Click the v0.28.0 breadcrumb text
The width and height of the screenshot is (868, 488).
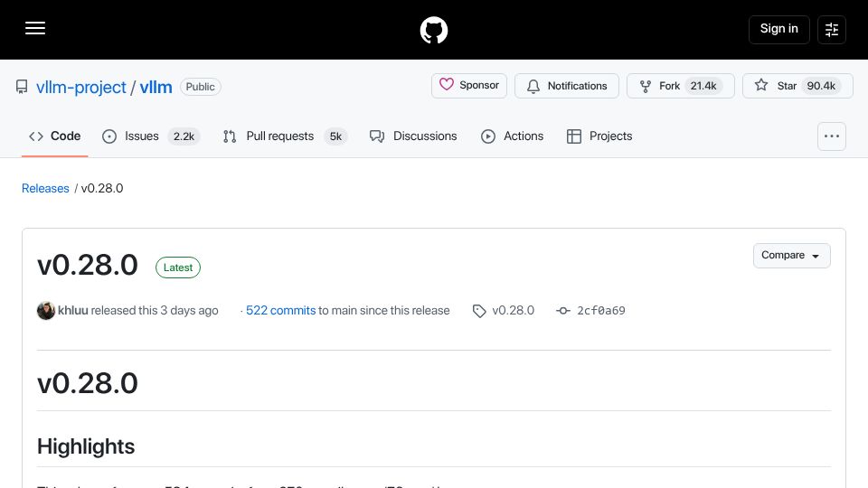click(x=102, y=188)
